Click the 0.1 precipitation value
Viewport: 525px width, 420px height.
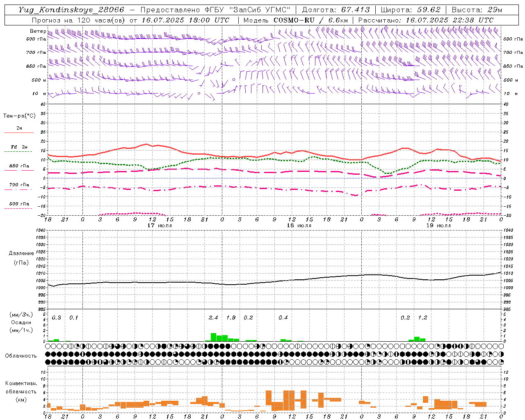click(74, 318)
